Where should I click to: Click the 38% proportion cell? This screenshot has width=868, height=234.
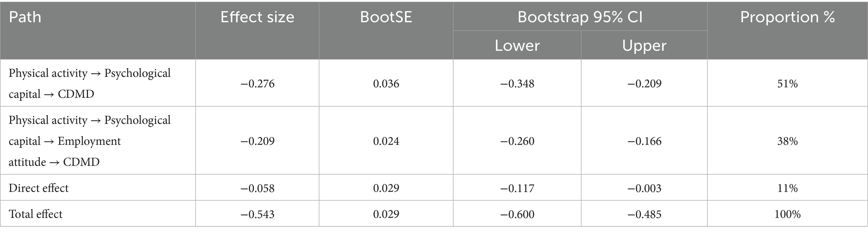coord(787,141)
